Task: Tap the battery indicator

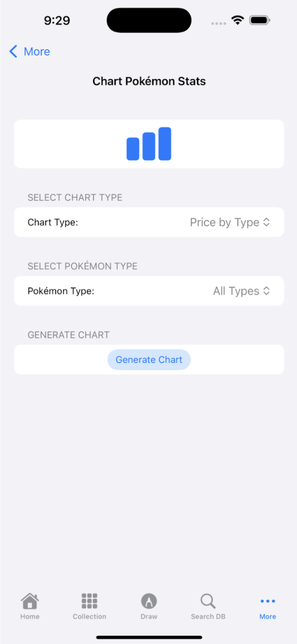Action: point(259,20)
